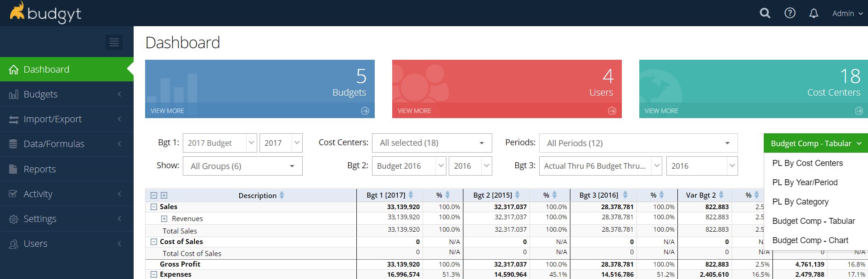This screenshot has height=279, width=868.
Task: Open the Cost Centers dropdown
Action: point(432,143)
